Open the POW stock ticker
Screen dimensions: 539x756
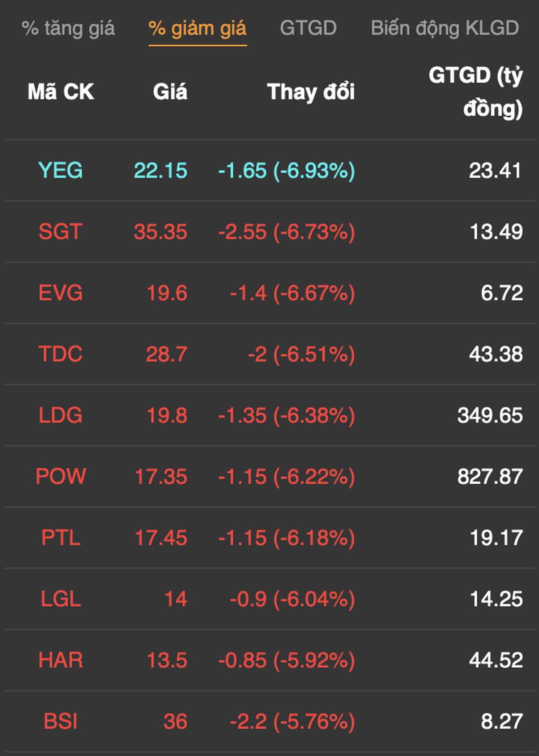pyautogui.click(x=61, y=476)
